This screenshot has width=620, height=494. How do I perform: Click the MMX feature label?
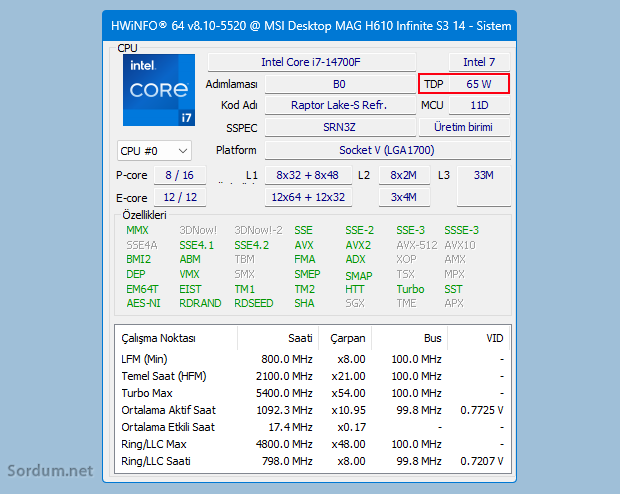point(137,230)
